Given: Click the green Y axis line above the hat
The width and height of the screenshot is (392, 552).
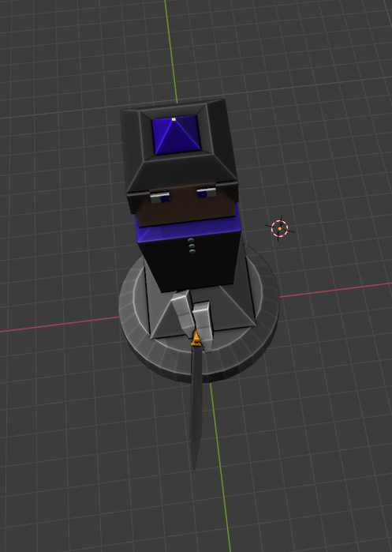Looking at the screenshot, I should tap(171, 51).
